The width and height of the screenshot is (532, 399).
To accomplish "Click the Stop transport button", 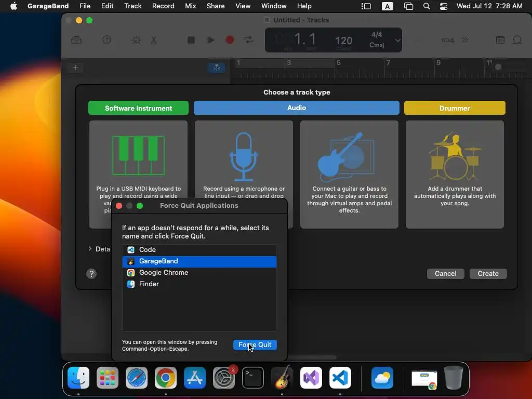I will pyautogui.click(x=191, y=40).
